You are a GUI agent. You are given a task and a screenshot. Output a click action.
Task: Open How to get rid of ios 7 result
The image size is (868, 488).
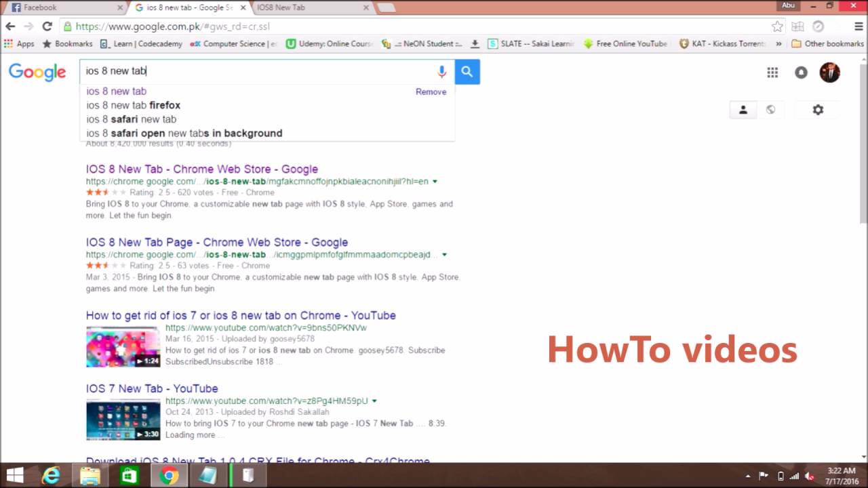coord(241,316)
